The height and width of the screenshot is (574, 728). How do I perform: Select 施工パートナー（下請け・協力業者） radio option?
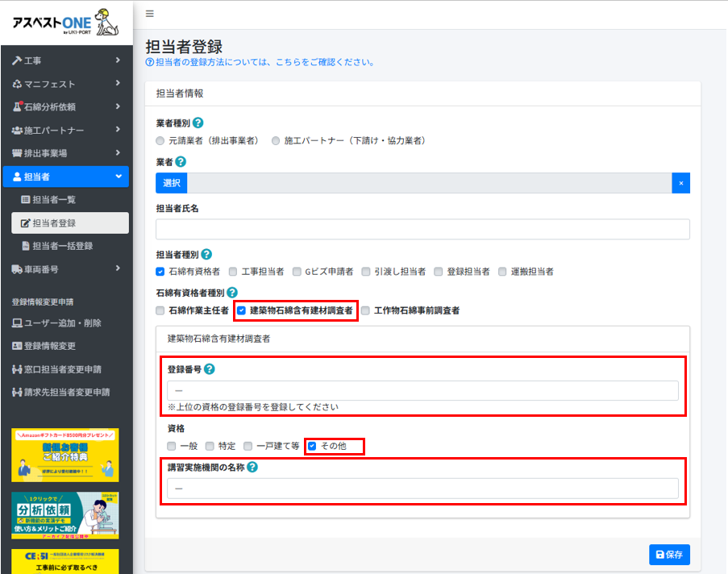coord(276,140)
